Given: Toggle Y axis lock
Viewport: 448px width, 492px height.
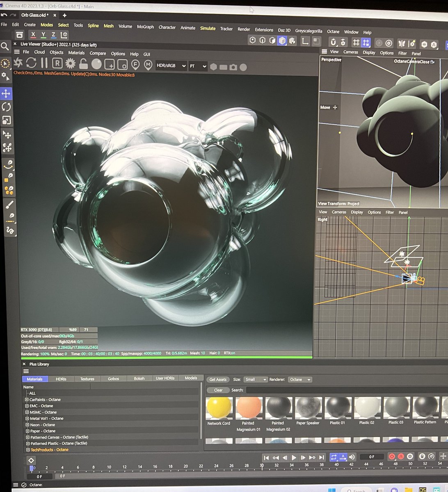Looking at the screenshot, I should pyautogui.click(x=43, y=35).
